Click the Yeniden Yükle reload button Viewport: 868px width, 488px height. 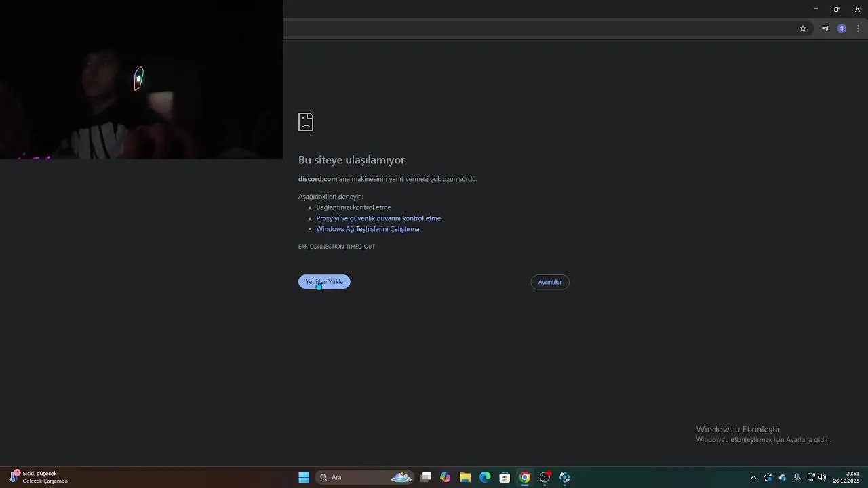click(324, 282)
